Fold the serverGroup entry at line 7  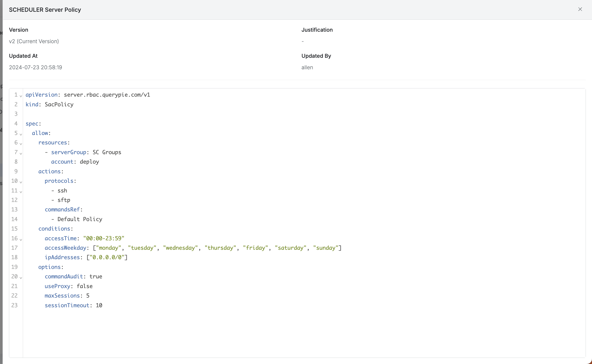pyautogui.click(x=21, y=153)
